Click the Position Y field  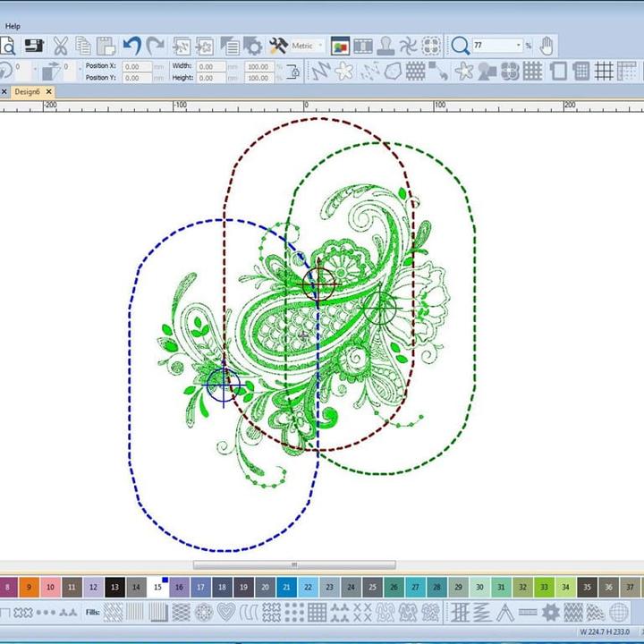point(138,78)
